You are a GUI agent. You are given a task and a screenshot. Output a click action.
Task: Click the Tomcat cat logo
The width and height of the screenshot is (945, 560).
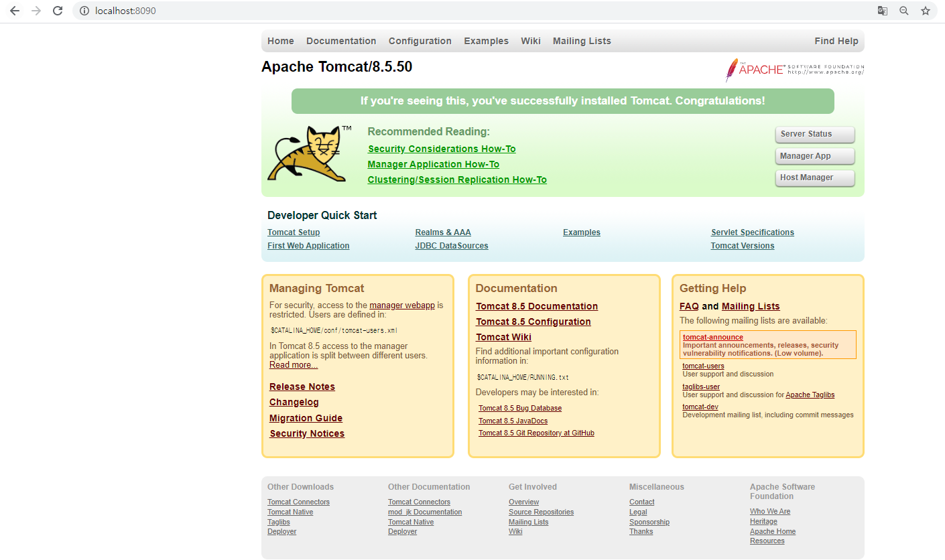(310, 153)
